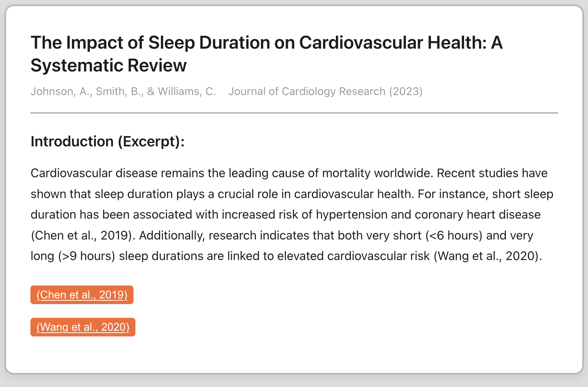This screenshot has height=387, width=588.
Task: Click the phrase 'coronary heart disease'
Action: [477, 215]
